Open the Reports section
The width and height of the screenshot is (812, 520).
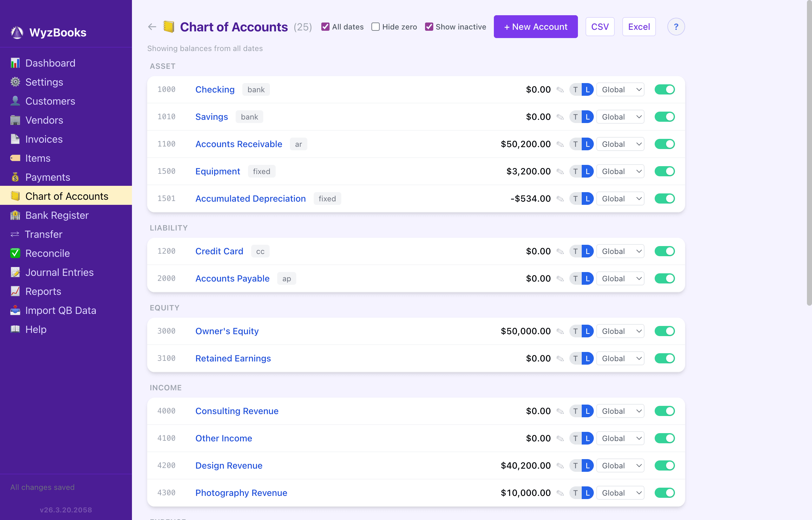click(43, 291)
